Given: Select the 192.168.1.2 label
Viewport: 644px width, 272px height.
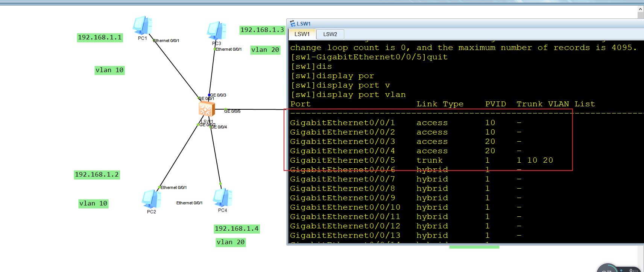Looking at the screenshot, I should click(97, 175).
